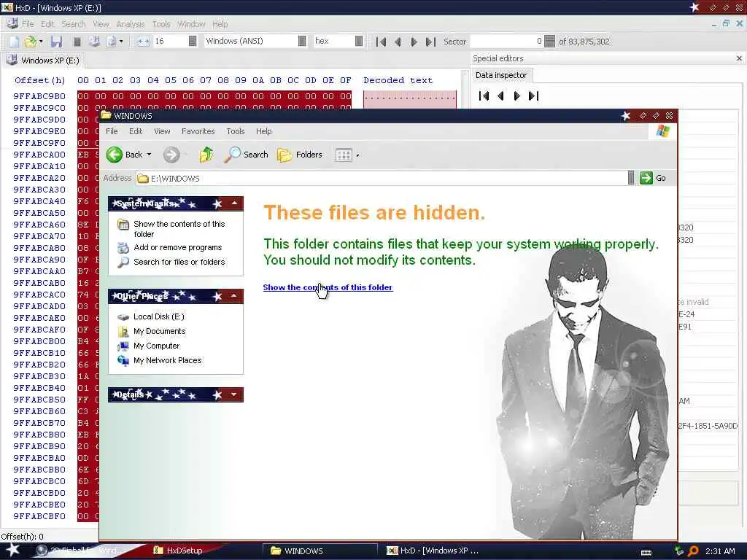Image resolution: width=747 pixels, height=560 pixels.
Task: Click the Up folder icon in explorer
Action: [206, 155]
